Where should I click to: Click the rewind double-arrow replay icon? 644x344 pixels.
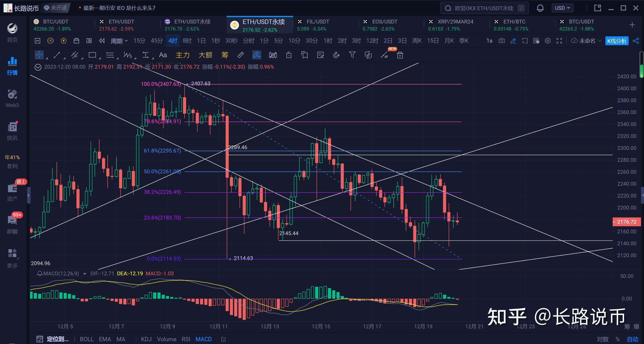(102, 41)
